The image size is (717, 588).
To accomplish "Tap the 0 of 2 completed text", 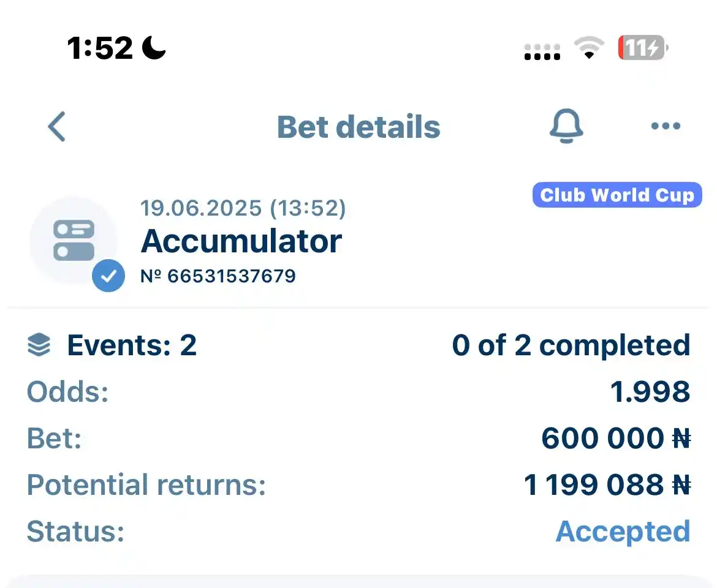I will (571, 345).
